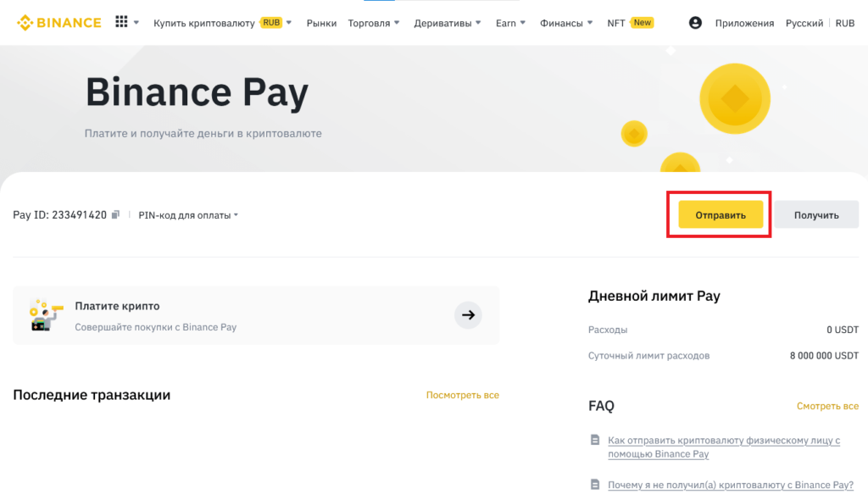Open the user profile icon
The width and height of the screenshot is (868, 494).
tap(695, 23)
